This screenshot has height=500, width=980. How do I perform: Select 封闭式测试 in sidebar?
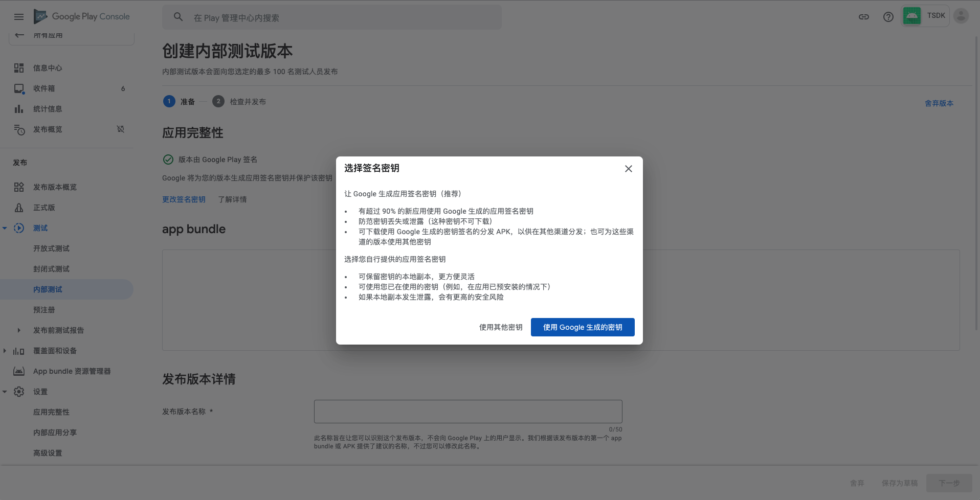[x=51, y=269]
